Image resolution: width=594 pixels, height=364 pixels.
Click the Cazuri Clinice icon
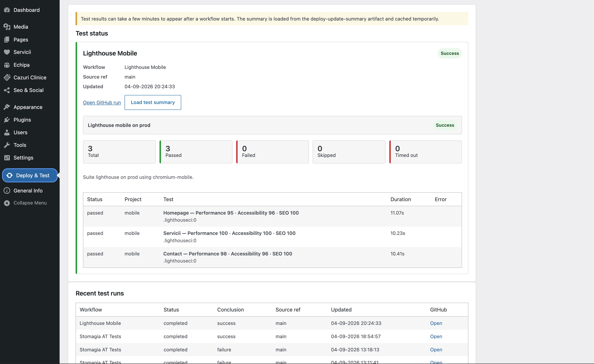click(x=7, y=77)
